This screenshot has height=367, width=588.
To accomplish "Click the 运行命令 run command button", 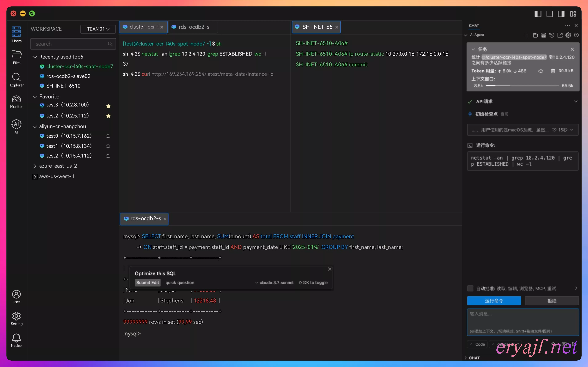I will click(x=494, y=301).
